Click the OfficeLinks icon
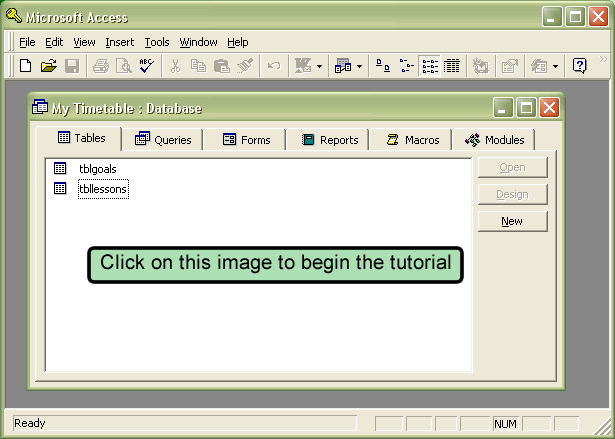Image resolution: width=615 pixels, height=439 pixels. click(x=303, y=66)
